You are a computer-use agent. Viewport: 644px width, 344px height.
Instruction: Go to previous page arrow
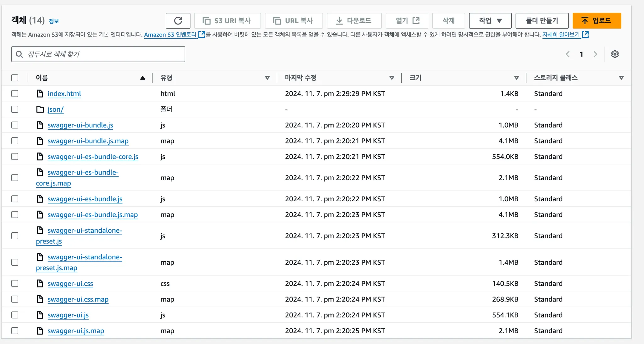(568, 54)
